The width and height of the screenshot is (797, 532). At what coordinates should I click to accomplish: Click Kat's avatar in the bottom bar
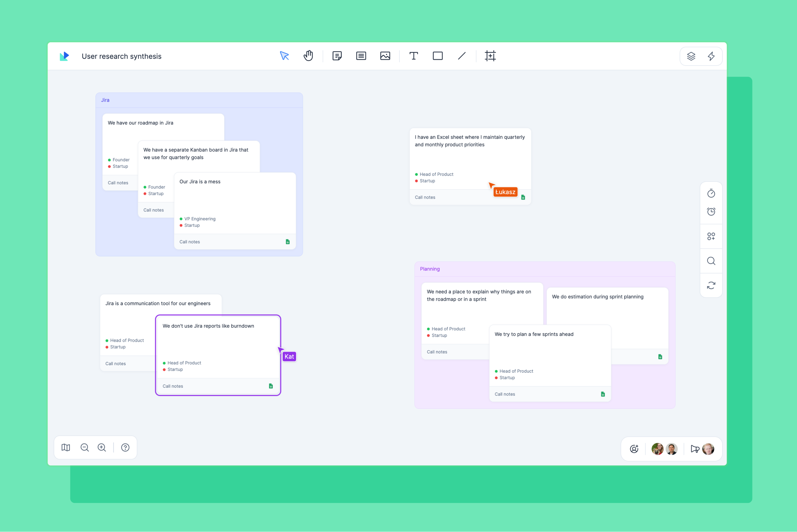pos(657,448)
